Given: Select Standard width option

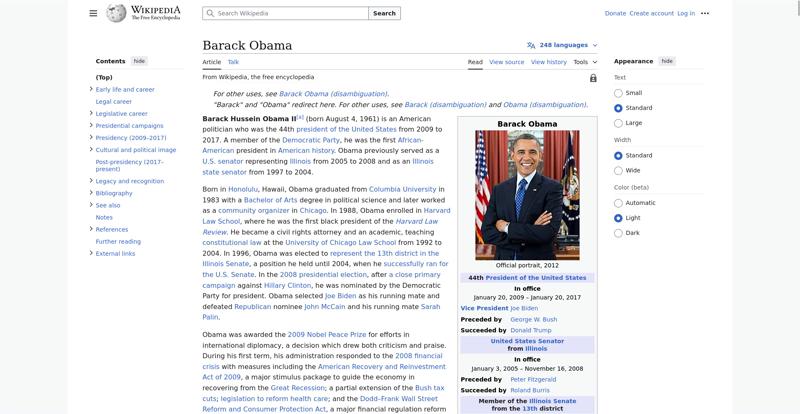Looking at the screenshot, I should (x=618, y=156).
